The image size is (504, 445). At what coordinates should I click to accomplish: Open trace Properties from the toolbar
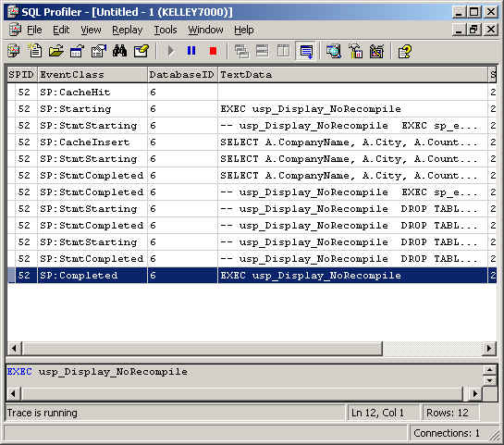[98, 51]
